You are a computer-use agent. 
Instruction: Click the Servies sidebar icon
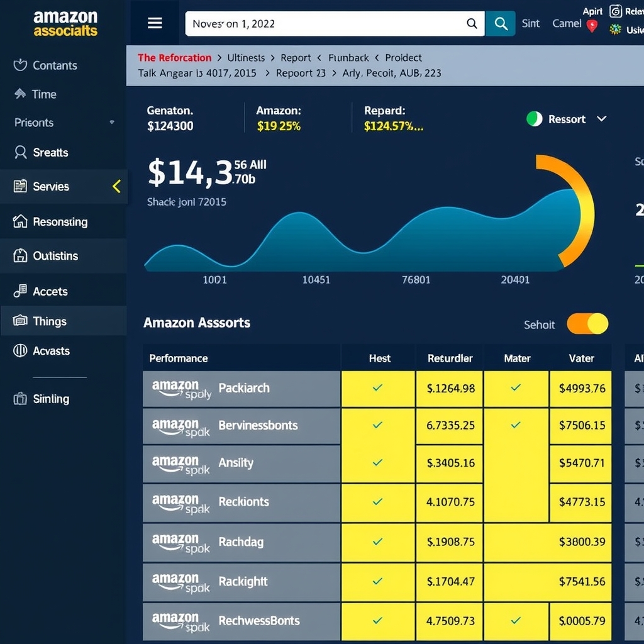click(20, 186)
